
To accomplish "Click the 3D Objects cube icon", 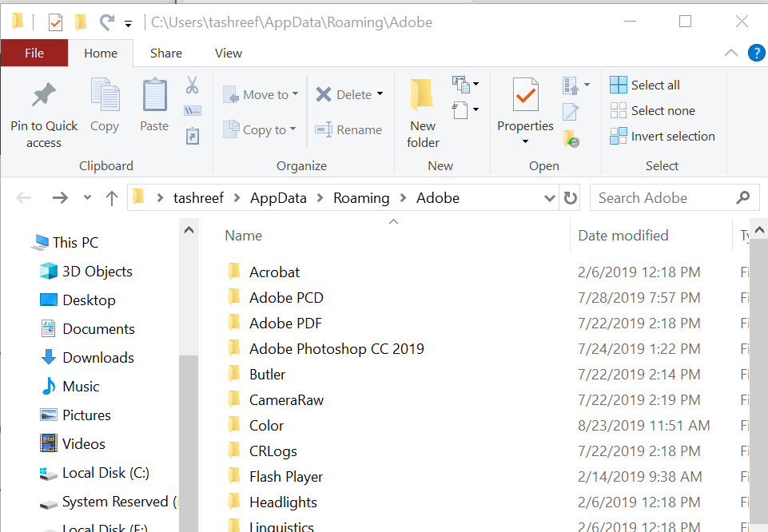I will (49, 271).
